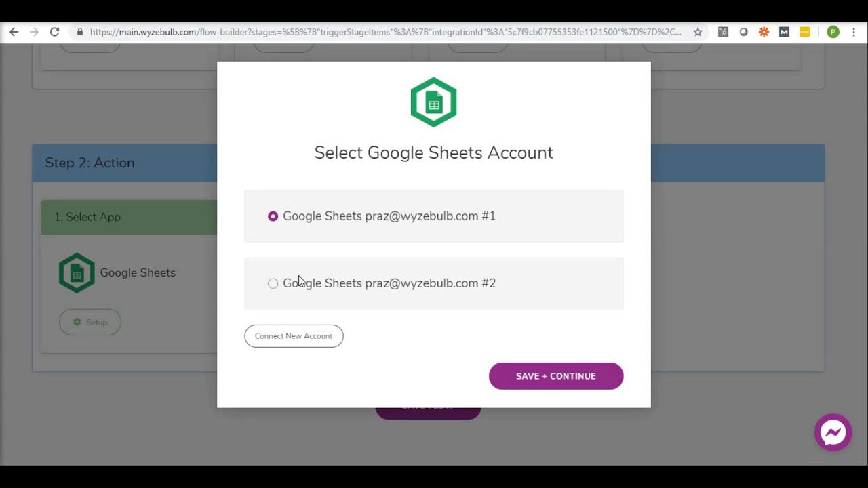Reload the page with refresh icon
868x488 pixels.
(55, 32)
